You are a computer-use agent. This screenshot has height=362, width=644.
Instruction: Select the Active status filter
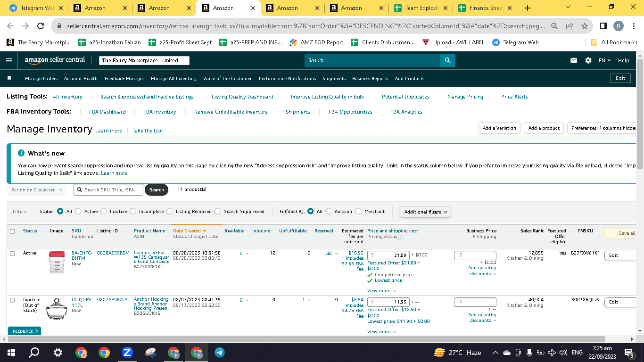(78, 212)
